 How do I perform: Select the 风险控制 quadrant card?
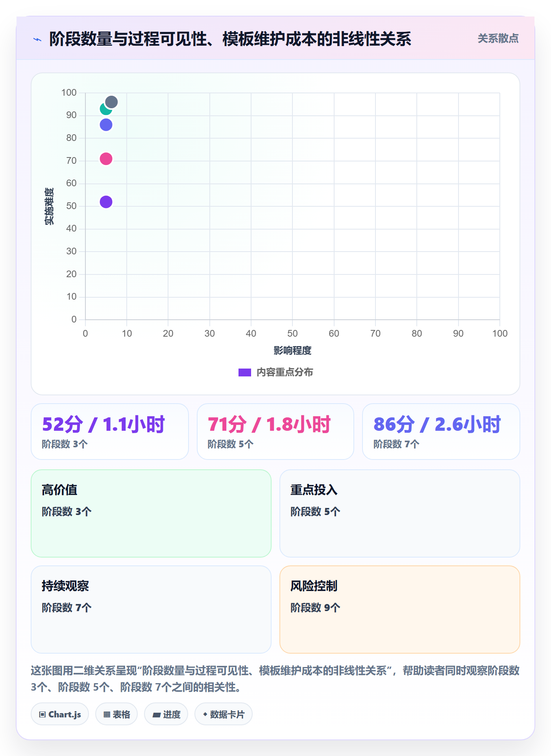pos(400,610)
